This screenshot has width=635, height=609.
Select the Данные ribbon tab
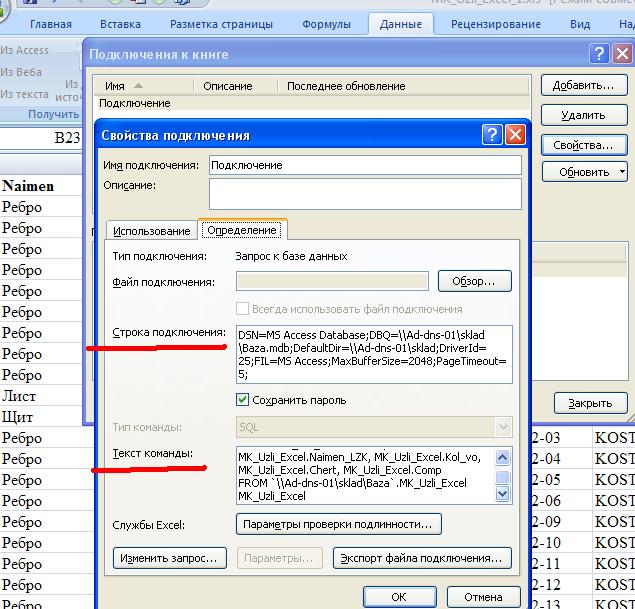pos(401,24)
